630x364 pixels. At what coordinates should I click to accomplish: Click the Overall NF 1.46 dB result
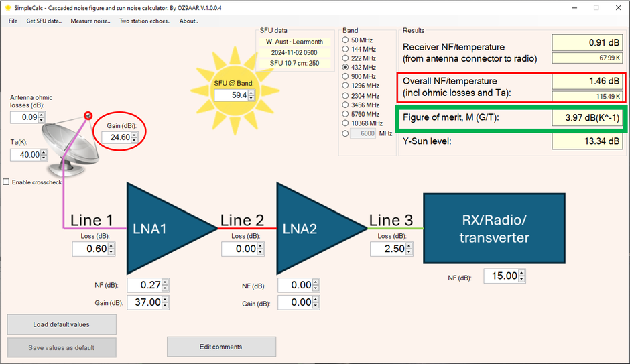click(x=587, y=81)
